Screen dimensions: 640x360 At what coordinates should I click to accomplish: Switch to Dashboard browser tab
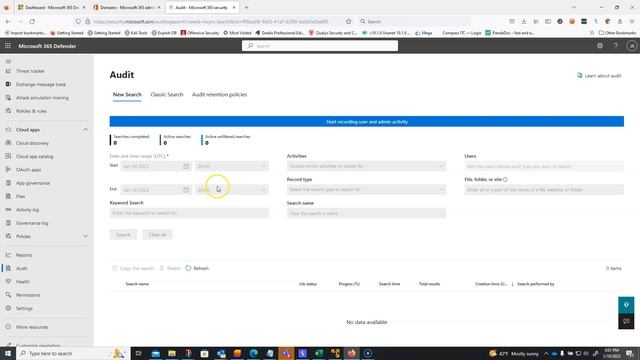click(x=52, y=7)
